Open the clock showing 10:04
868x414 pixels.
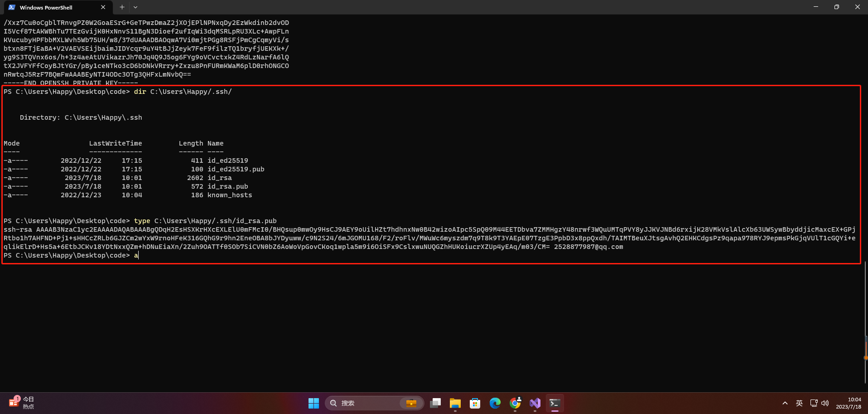[849, 403]
